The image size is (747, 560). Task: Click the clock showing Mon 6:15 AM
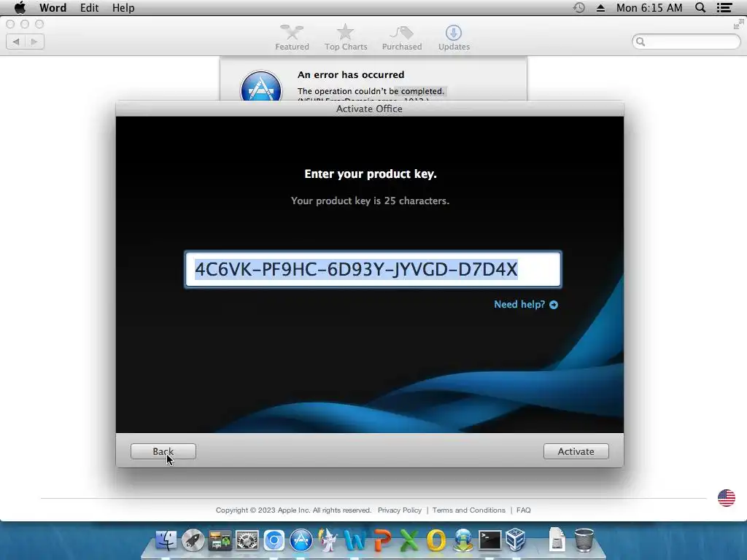(649, 7)
